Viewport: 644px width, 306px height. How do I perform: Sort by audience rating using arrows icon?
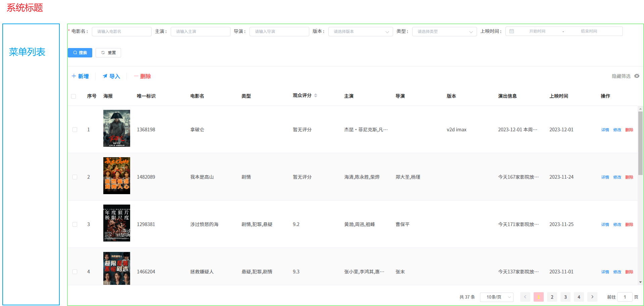pyautogui.click(x=316, y=96)
